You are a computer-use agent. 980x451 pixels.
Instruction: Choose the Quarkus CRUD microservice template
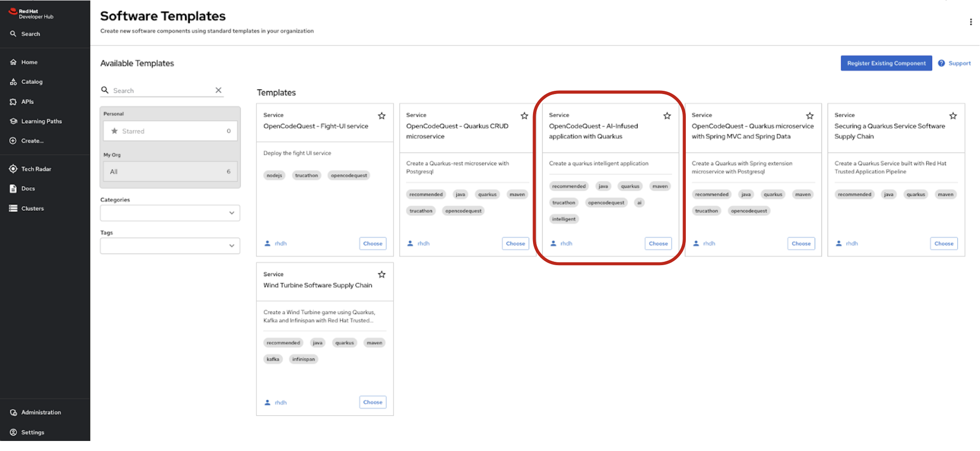515,244
